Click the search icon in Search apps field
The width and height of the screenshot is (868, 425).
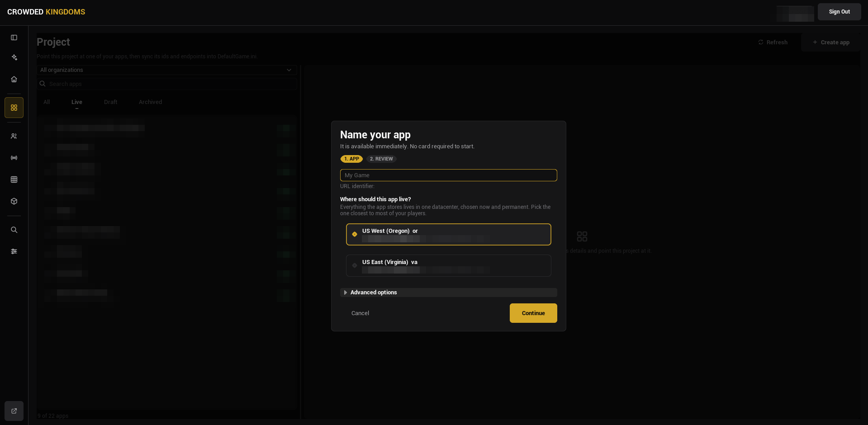coord(43,84)
